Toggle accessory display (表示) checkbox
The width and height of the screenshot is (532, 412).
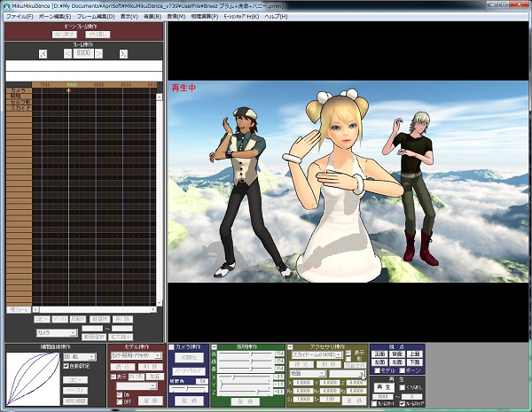click(348, 353)
